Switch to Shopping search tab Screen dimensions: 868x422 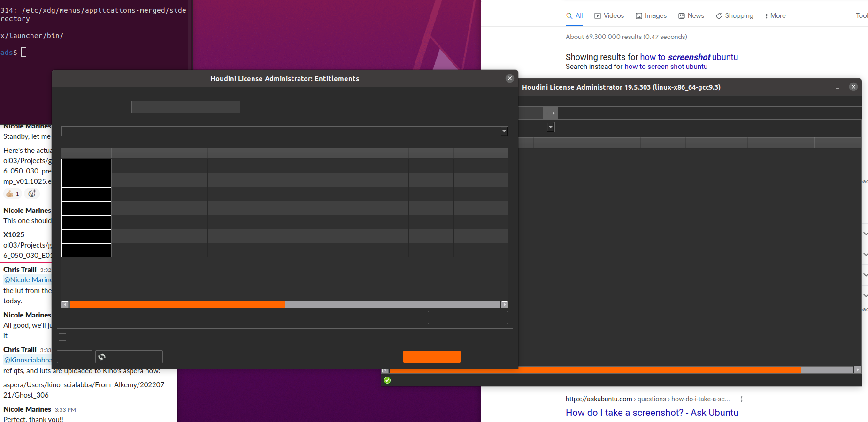[x=735, y=15]
